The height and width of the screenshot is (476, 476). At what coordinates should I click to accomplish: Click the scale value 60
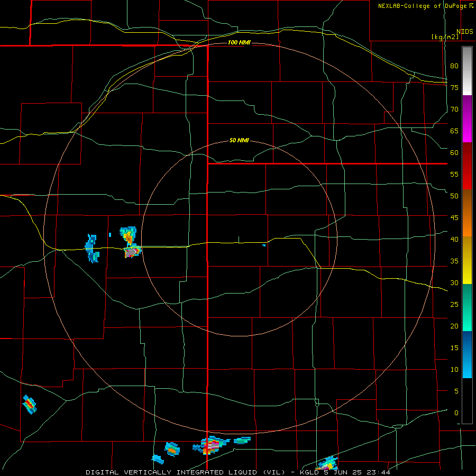454,152
